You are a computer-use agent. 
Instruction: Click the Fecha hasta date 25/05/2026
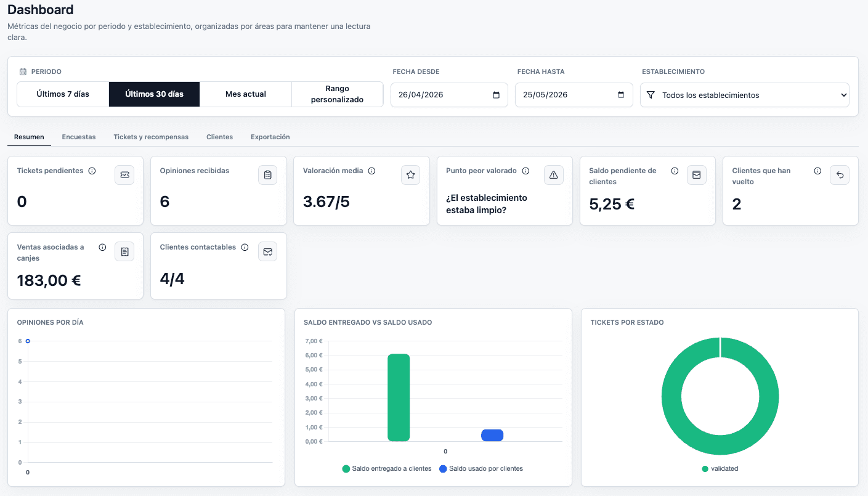pos(545,95)
